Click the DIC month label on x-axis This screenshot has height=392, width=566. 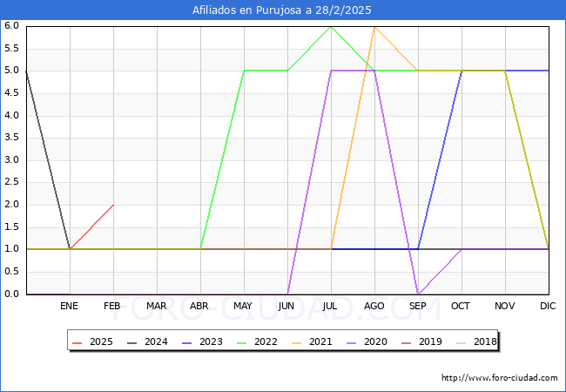coord(548,306)
